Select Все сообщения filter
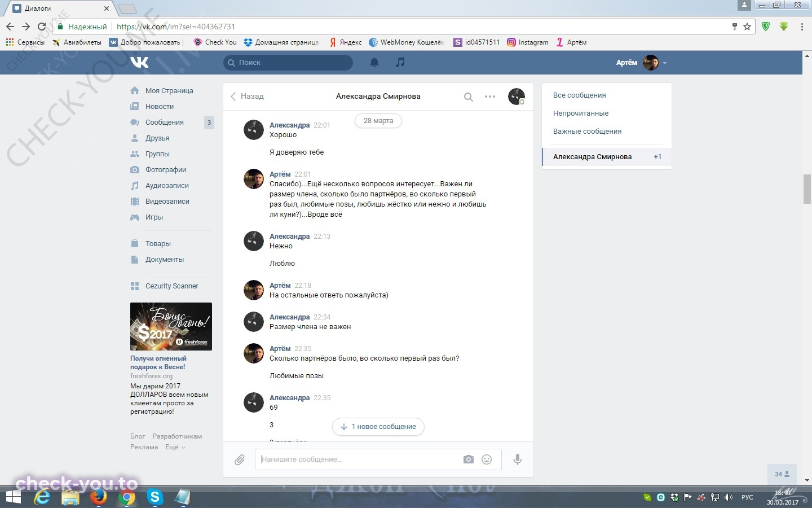Image resolution: width=812 pixels, height=508 pixels. (x=579, y=95)
